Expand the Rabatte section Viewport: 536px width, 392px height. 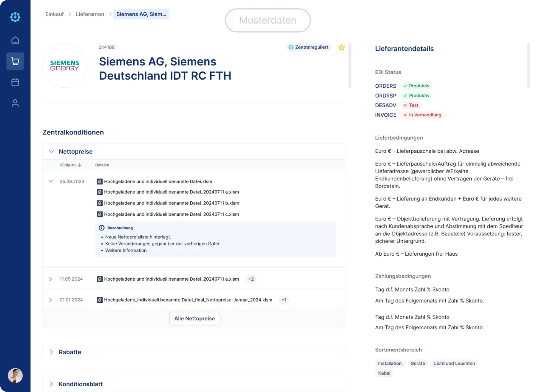tap(51, 352)
